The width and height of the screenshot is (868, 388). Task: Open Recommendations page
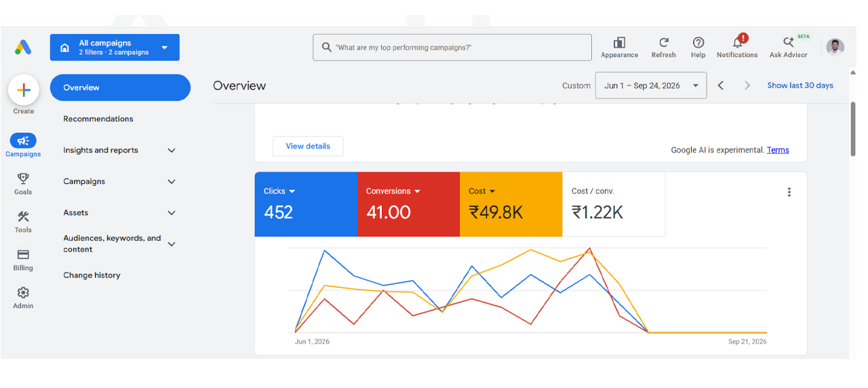[98, 119]
